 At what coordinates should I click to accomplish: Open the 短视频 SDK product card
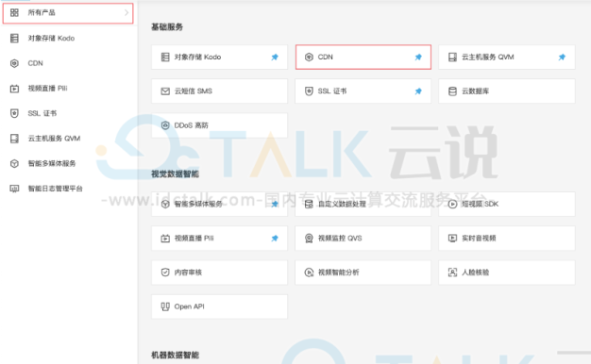[x=507, y=204]
